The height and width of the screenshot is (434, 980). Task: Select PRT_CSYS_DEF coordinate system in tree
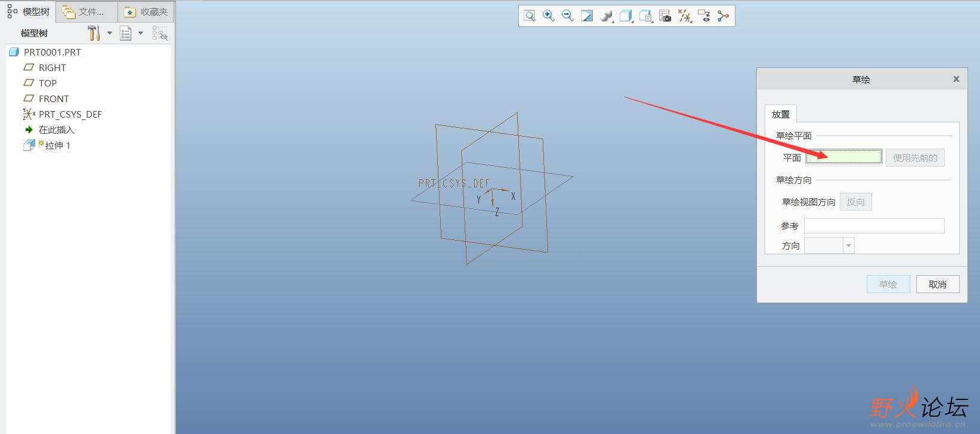click(x=70, y=114)
